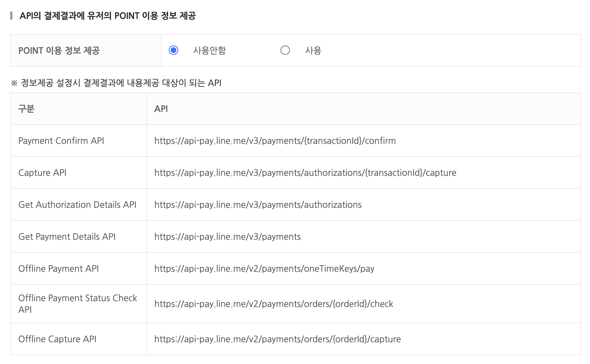The image size is (590, 364).
Task: Click the Get Payment Details v3 payments URL
Action: pos(227,237)
